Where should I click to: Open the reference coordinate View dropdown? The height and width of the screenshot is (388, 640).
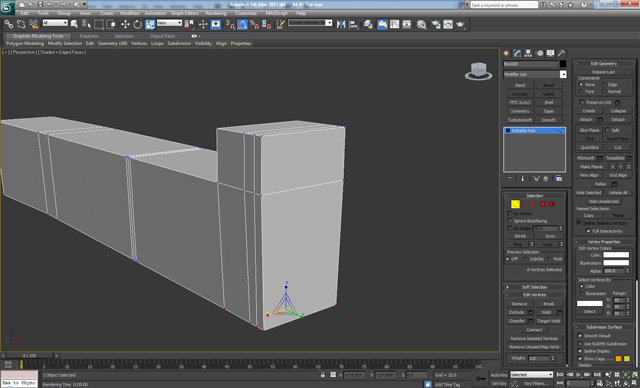click(169, 23)
